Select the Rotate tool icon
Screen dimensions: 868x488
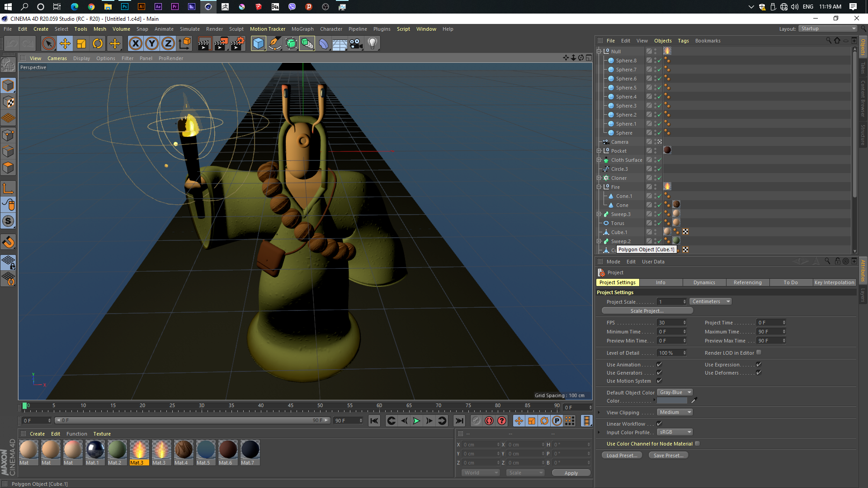(98, 44)
